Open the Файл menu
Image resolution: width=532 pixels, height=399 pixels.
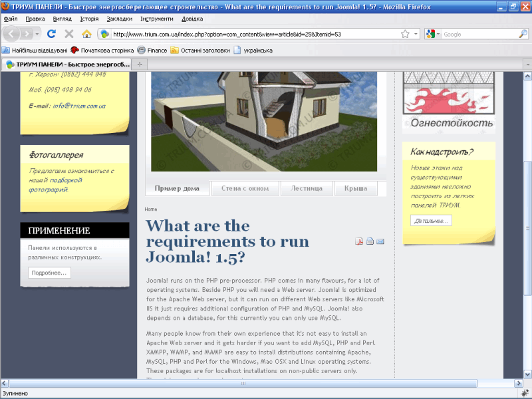[x=11, y=19]
